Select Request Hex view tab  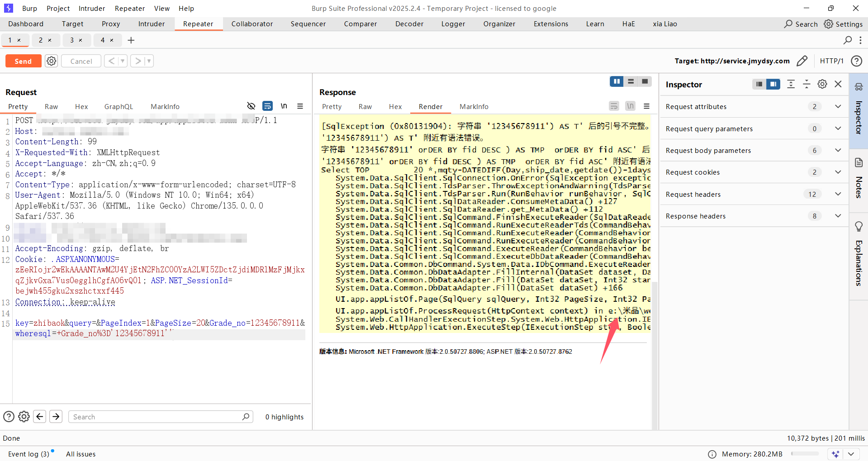click(81, 107)
